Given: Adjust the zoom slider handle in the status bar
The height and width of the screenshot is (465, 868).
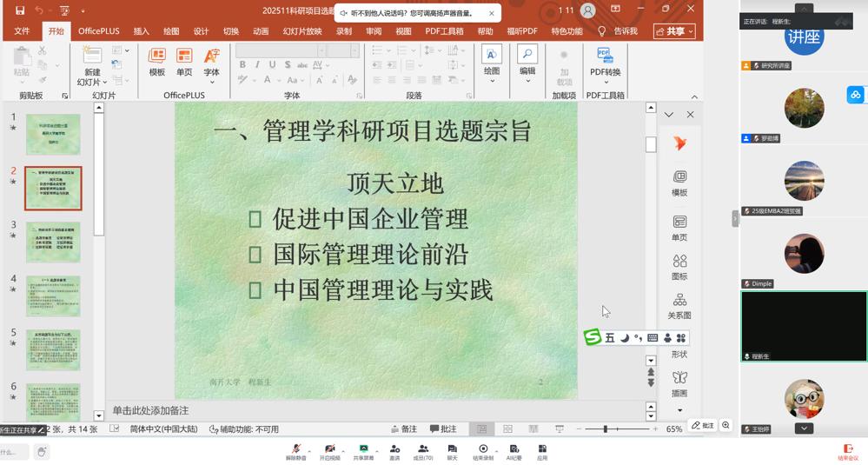Looking at the screenshot, I should point(605,429).
